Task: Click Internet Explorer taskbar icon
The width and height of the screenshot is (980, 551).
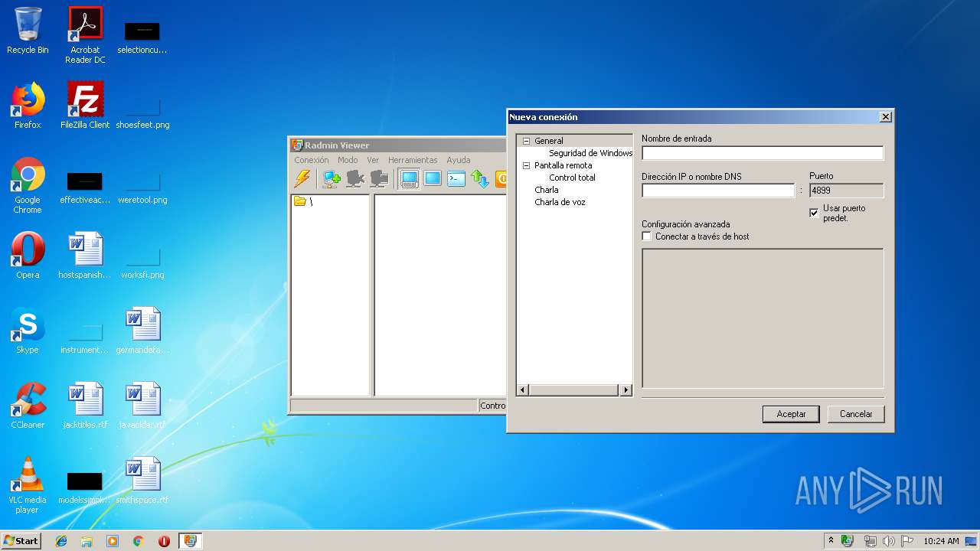Action: click(x=61, y=541)
